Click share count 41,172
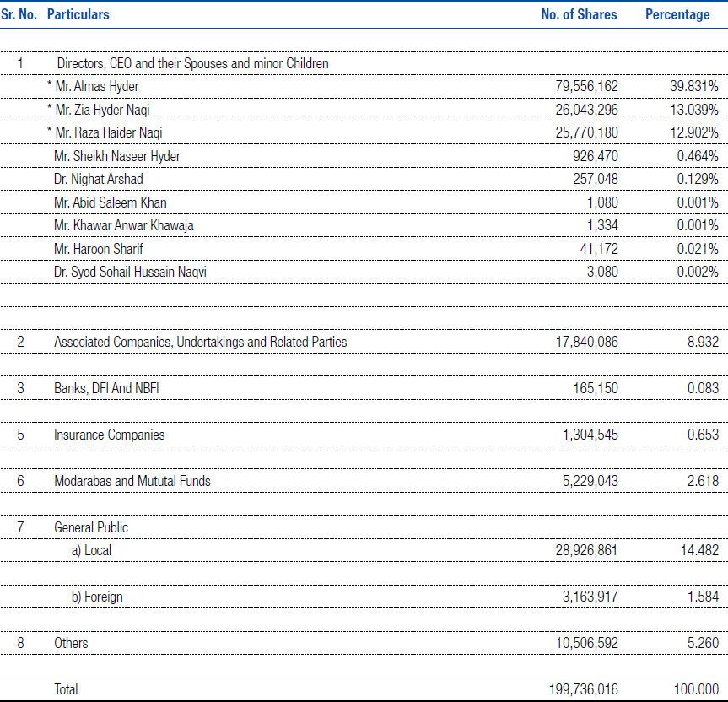The height and width of the screenshot is (702, 728). pyautogui.click(x=599, y=249)
